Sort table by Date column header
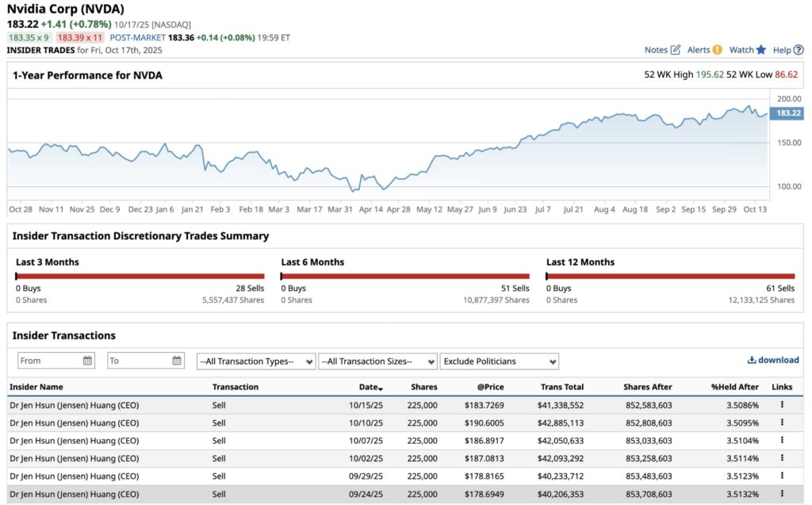 coord(370,387)
